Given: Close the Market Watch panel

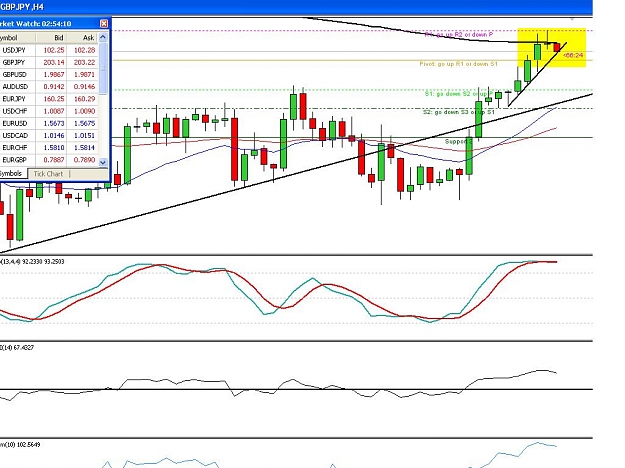Looking at the screenshot, I should click(104, 24).
